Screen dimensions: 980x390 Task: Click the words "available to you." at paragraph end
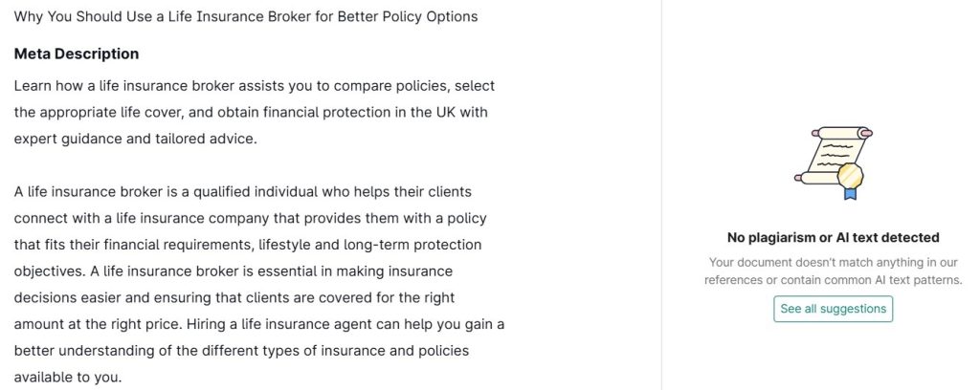(68, 378)
